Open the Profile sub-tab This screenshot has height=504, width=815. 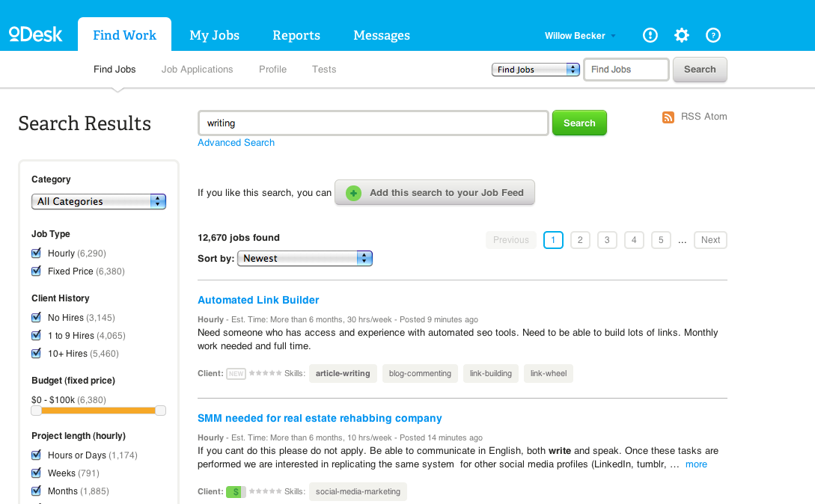click(273, 69)
